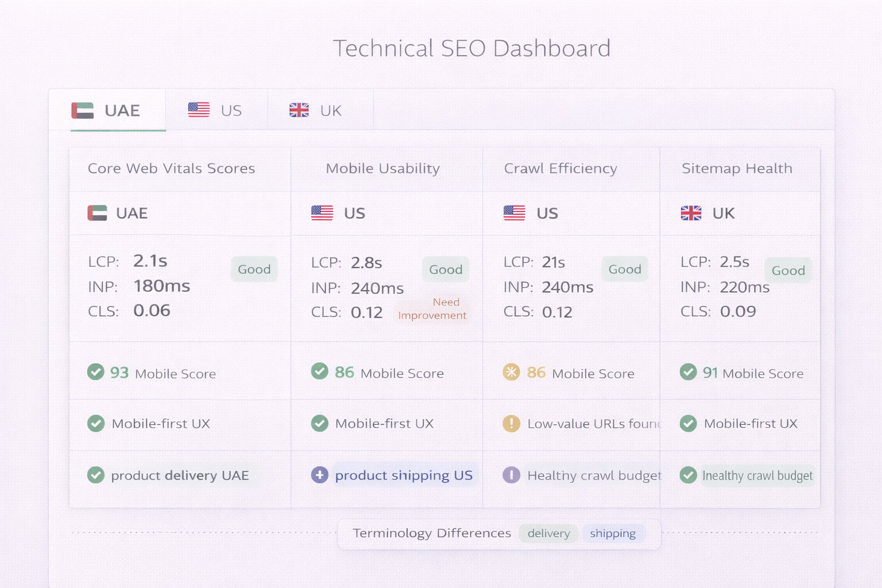
Task: Click the purple plus icon beside product shipping US
Action: 319,475
